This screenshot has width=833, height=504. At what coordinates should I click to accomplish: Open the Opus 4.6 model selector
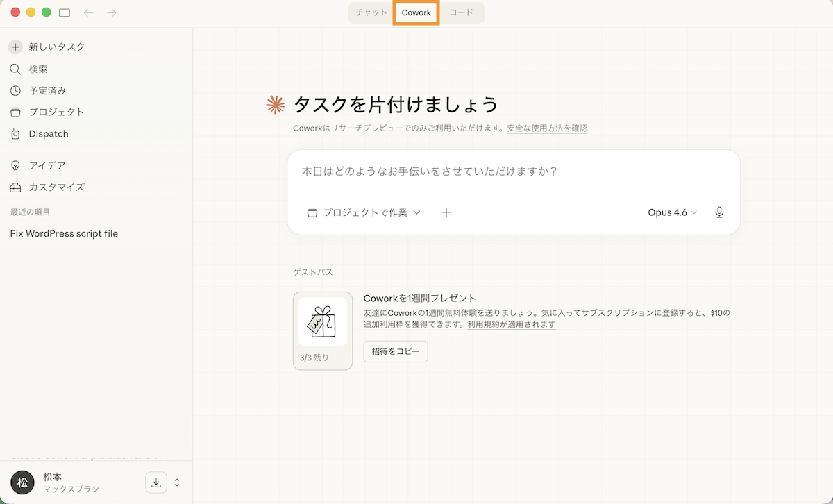pos(672,212)
